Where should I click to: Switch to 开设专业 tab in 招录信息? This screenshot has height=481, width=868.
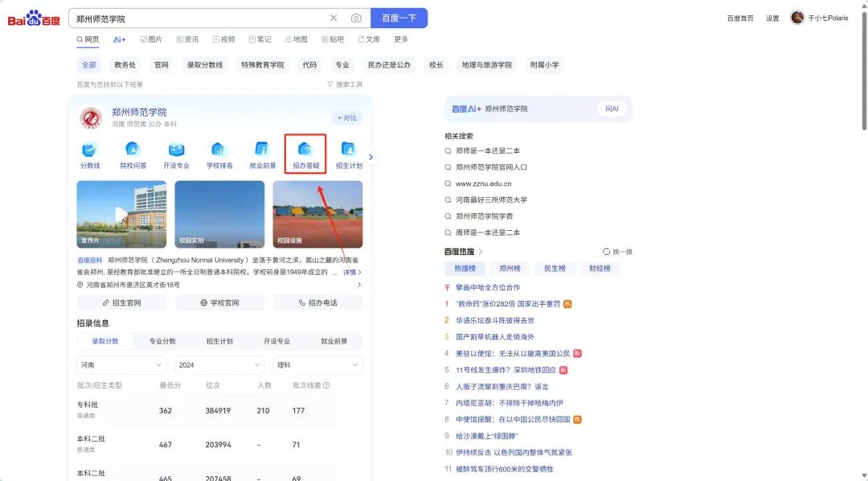(x=276, y=341)
